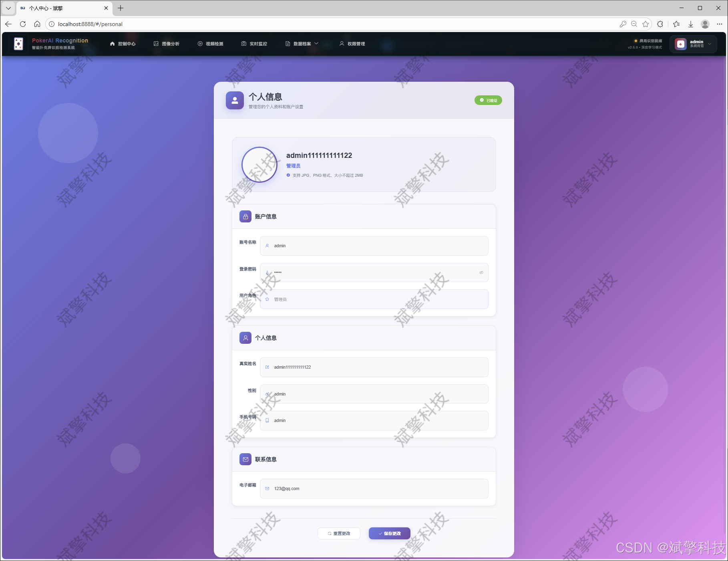Click the mail icon inside 电子邮箱 field

pyautogui.click(x=267, y=488)
